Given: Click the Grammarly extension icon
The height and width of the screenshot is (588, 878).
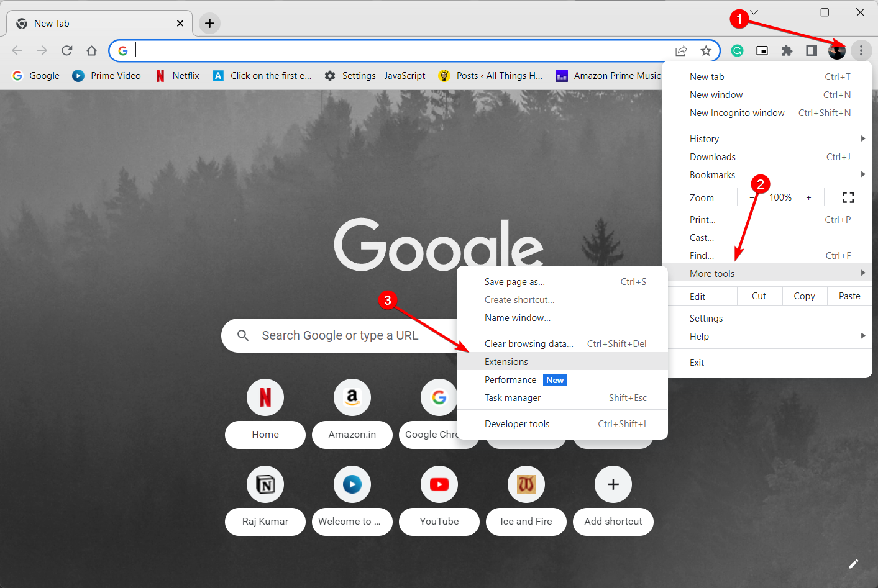Looking at the screenshot, I should point(737,50).
